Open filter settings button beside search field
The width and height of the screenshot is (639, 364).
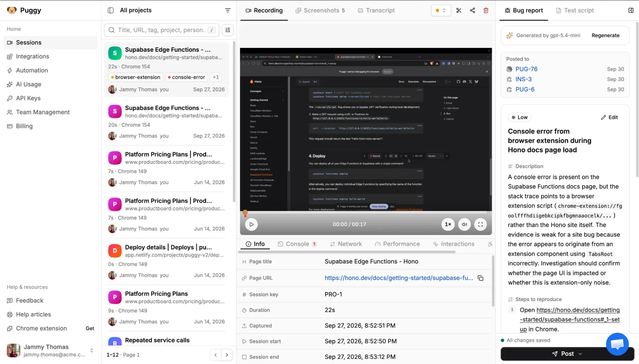point(228,30)
